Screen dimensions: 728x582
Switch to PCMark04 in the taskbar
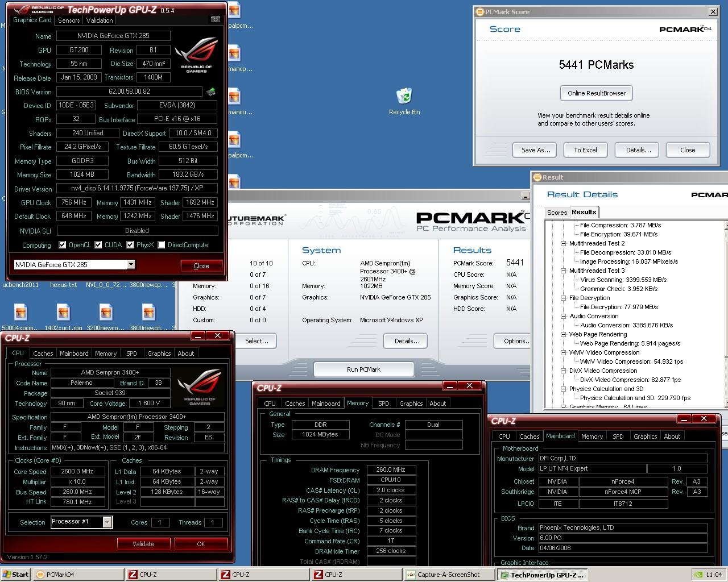(78, 575)
